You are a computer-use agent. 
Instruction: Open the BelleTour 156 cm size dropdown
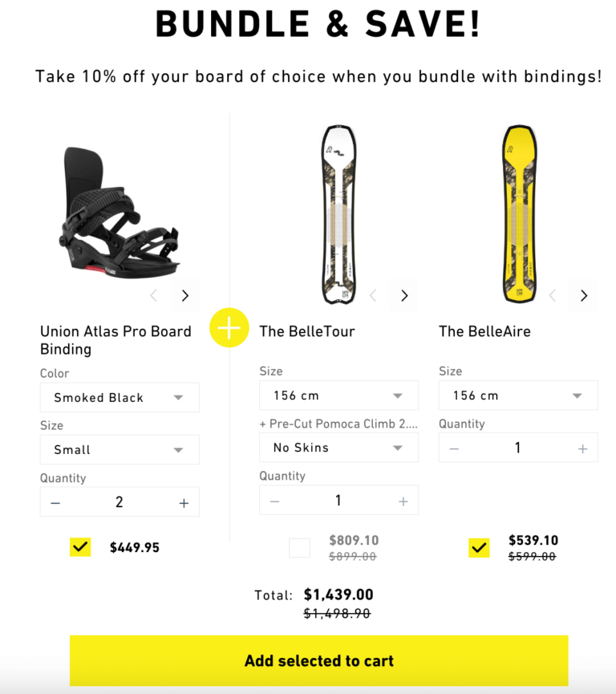click(338, 395)
